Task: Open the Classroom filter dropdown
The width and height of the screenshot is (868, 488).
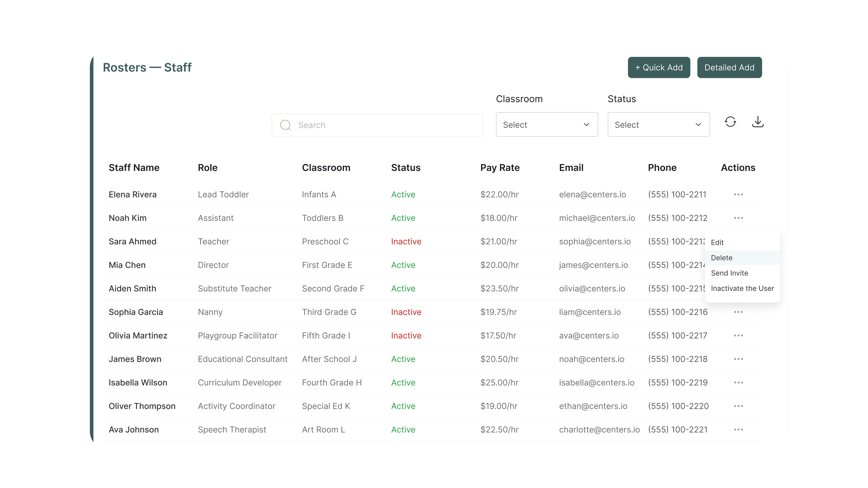Action: (x=547, y=125)
